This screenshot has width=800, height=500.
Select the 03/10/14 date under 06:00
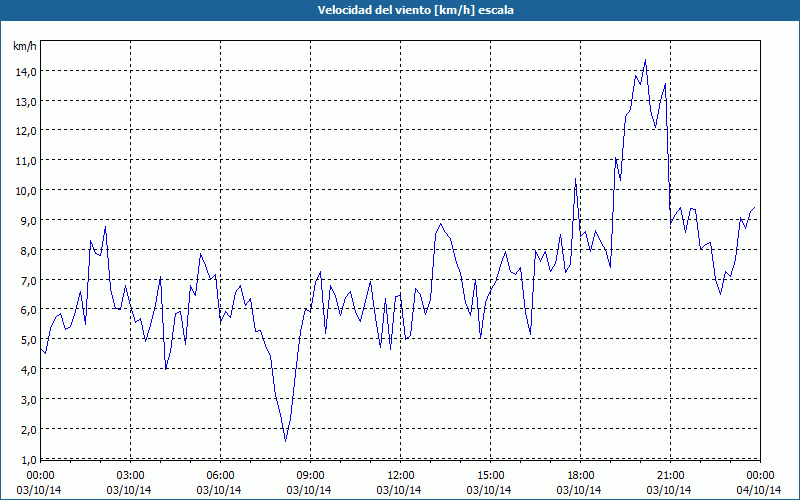(219, 490)
